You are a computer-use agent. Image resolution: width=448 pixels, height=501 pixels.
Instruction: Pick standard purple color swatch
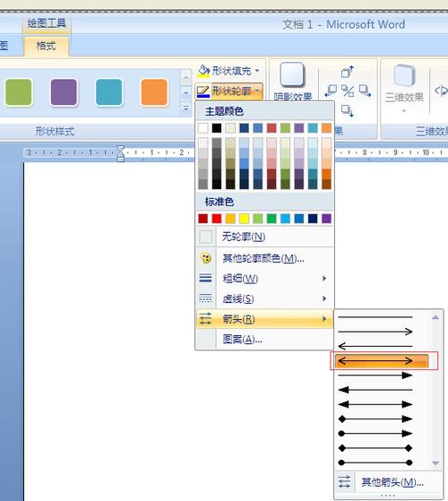pyautogui.click(x=326, y=219)
